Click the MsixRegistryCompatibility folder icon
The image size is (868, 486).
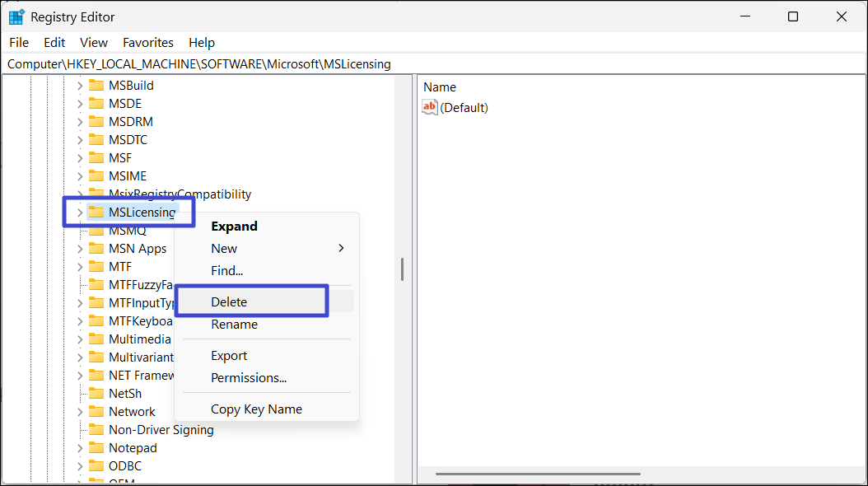point(96,194)
